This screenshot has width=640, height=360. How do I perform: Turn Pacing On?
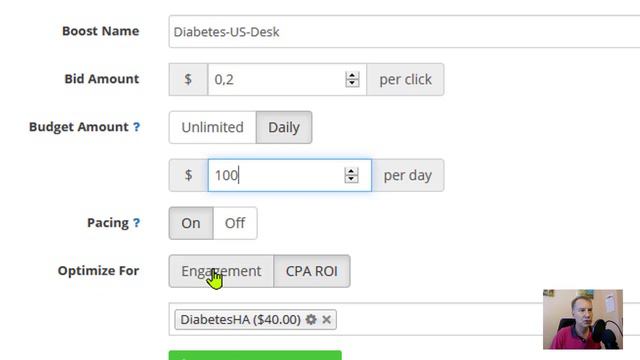pos(191,223)
